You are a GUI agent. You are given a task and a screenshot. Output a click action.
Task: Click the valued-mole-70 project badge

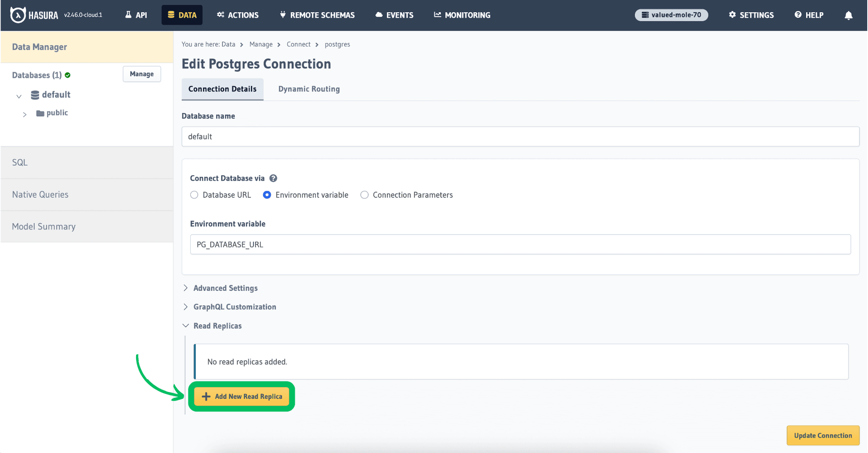coord(671,15)
